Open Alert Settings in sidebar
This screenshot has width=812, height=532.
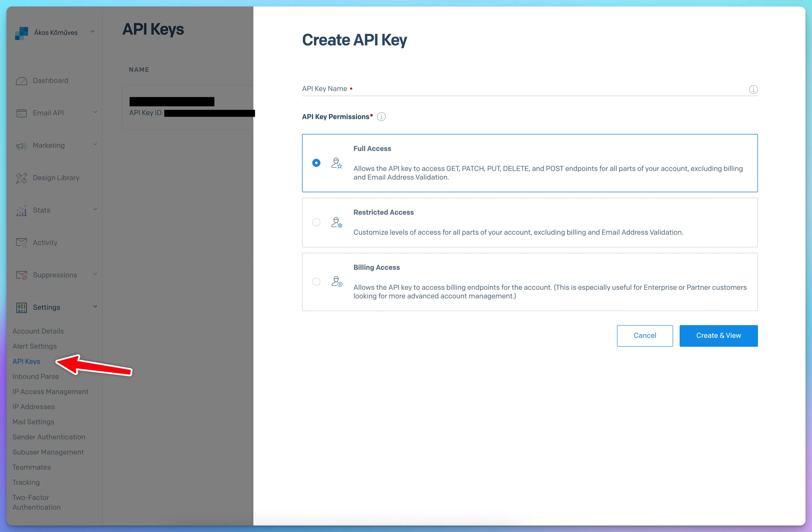[x=35, y=346]
